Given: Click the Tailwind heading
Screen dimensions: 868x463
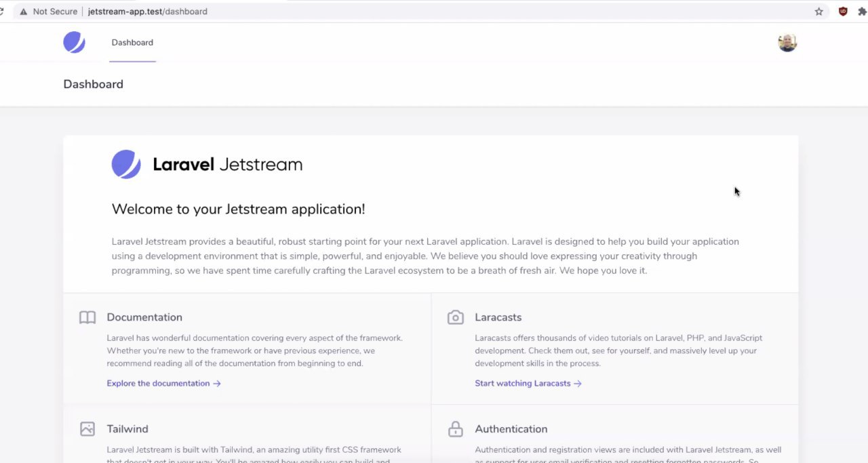Looking at the screenshot, I should 127,429.
